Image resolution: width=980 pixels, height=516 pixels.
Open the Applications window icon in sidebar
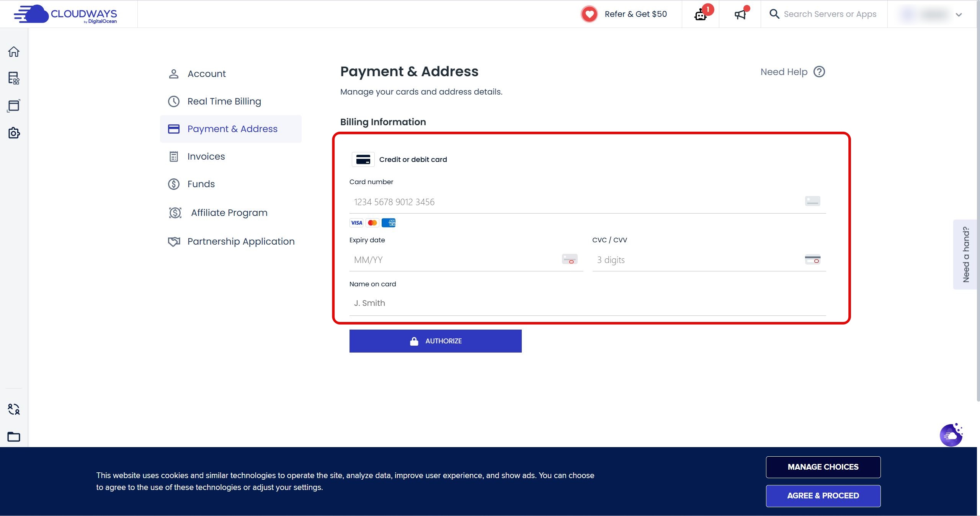pyautogui.click(x=14, y=106)
